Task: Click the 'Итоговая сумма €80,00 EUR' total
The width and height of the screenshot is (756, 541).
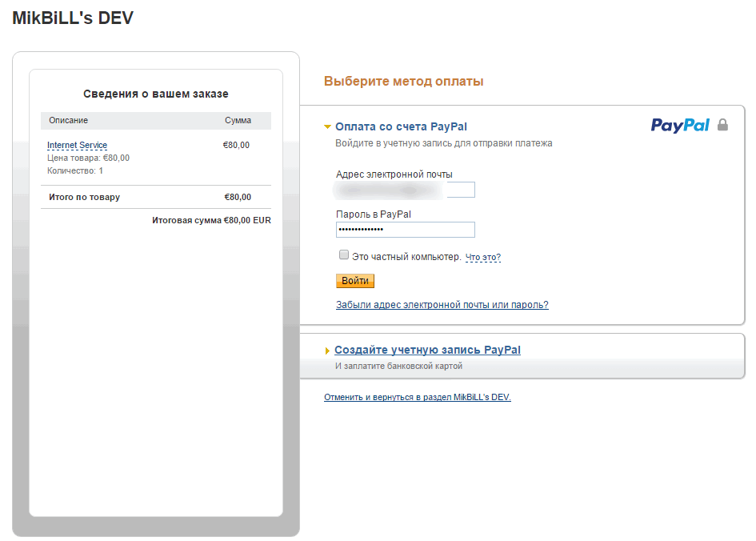Action: 211,220
